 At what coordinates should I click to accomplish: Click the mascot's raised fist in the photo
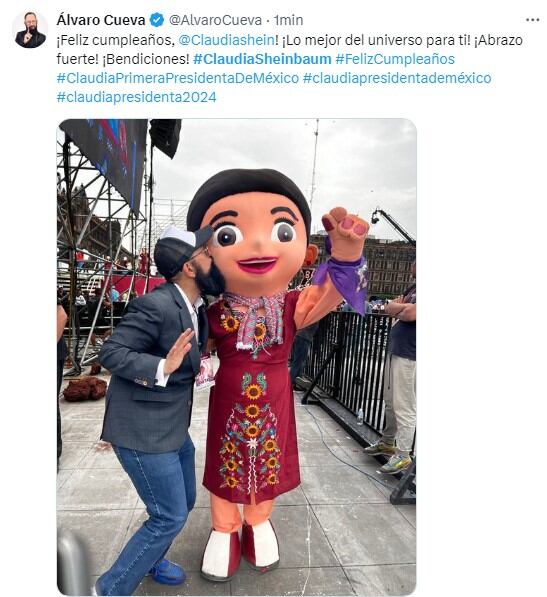(x=345, y=231)
